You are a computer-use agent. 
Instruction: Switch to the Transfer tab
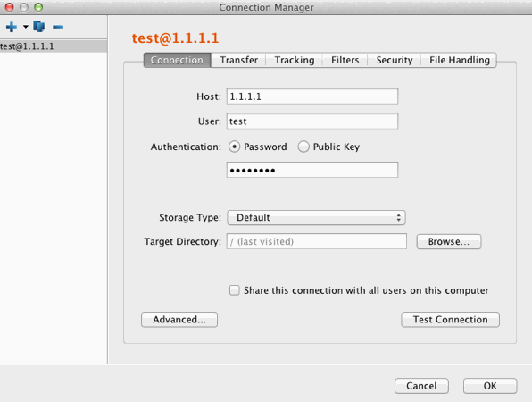[238, 60]
